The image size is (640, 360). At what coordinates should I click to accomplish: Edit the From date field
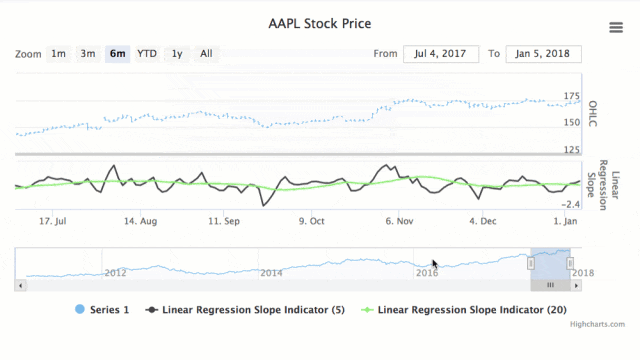pos(441,54)
